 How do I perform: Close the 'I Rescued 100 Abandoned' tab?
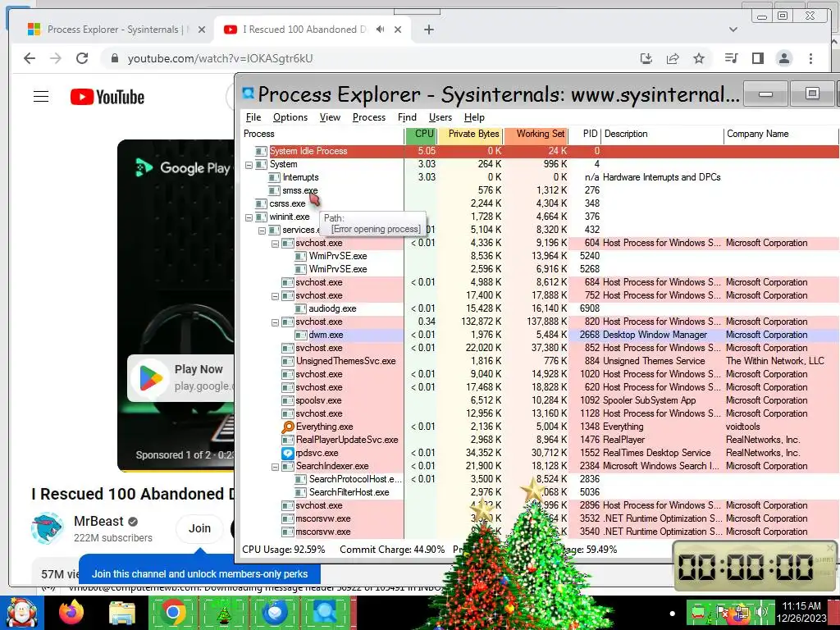point(398,30)
